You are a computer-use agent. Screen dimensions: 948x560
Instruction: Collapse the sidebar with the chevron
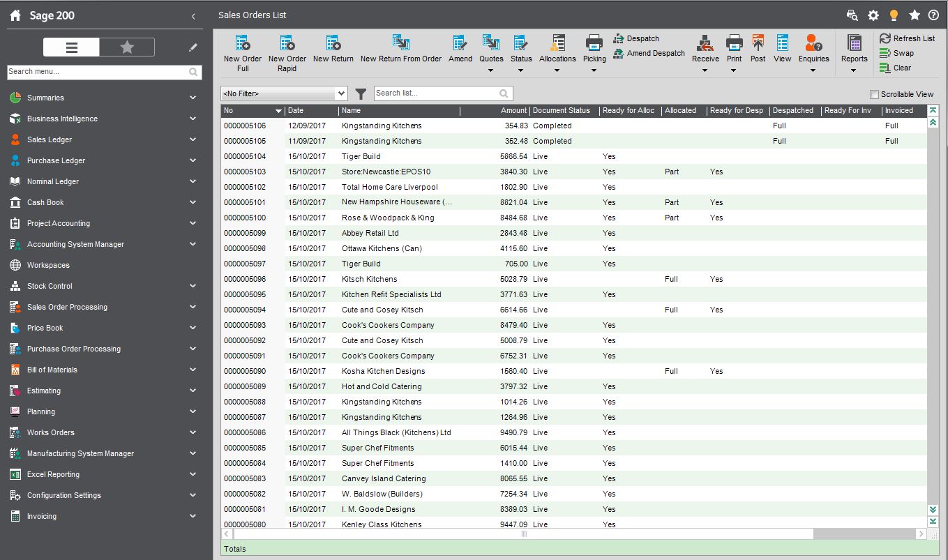tap(193, 16)
